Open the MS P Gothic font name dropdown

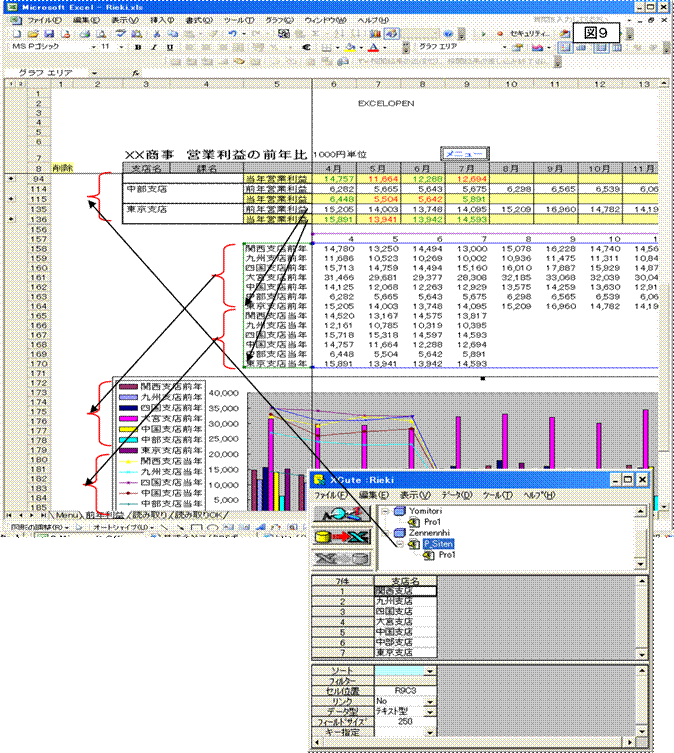[x=94, y=47]
